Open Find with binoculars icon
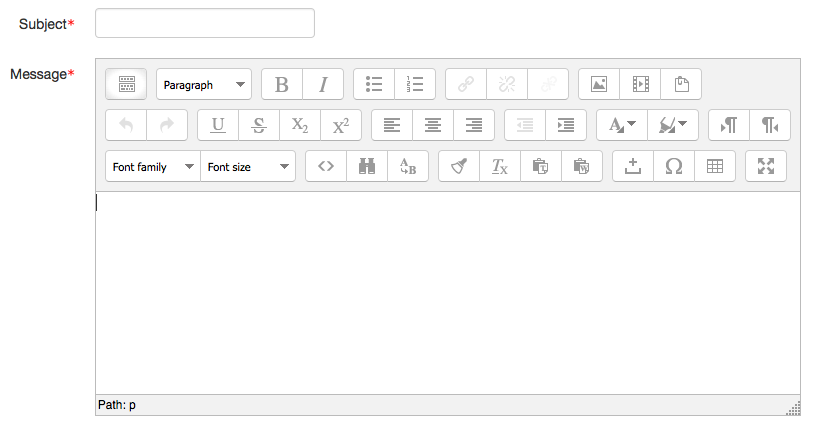The width and height of the screenshot is (816, 427). [367, 166]
